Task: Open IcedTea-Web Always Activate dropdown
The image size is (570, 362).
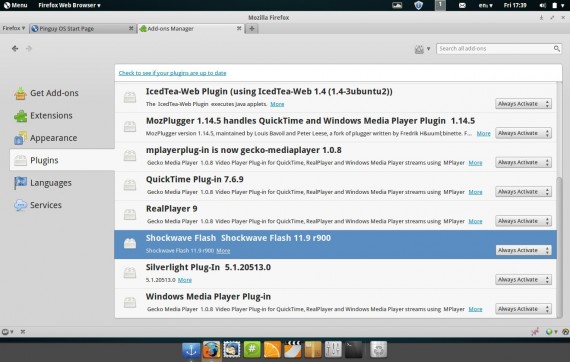Action: (523, 104)
